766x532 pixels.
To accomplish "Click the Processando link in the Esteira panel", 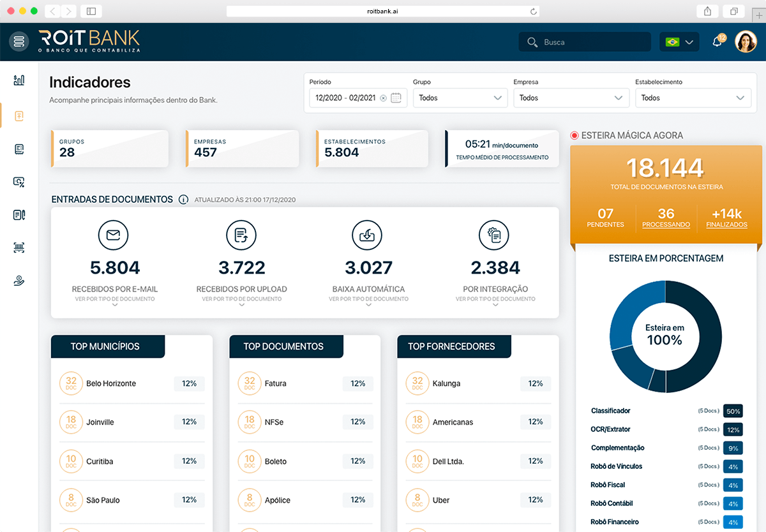I will click(666, 225).
